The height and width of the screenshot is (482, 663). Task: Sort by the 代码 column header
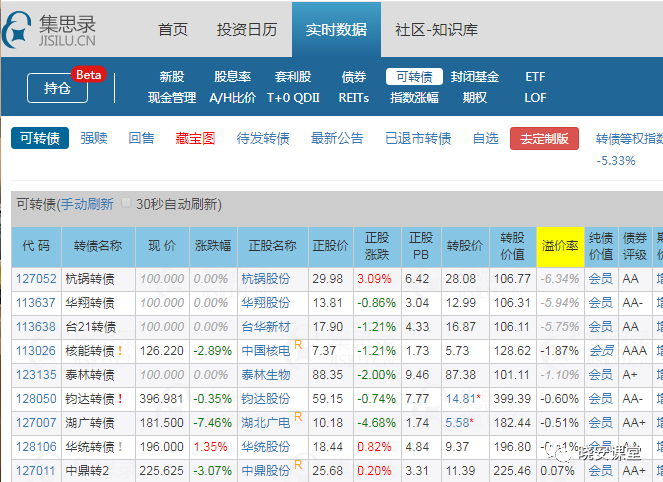coord(36,246)
